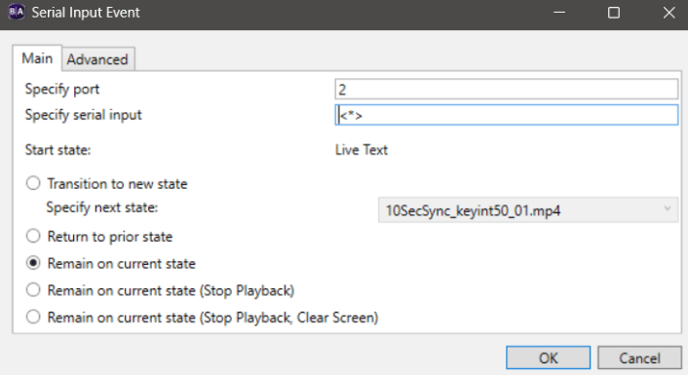The width and height of the screenshot is (688, 375).
Task: Select the Transition to new state option
Action: pos(33,183)
